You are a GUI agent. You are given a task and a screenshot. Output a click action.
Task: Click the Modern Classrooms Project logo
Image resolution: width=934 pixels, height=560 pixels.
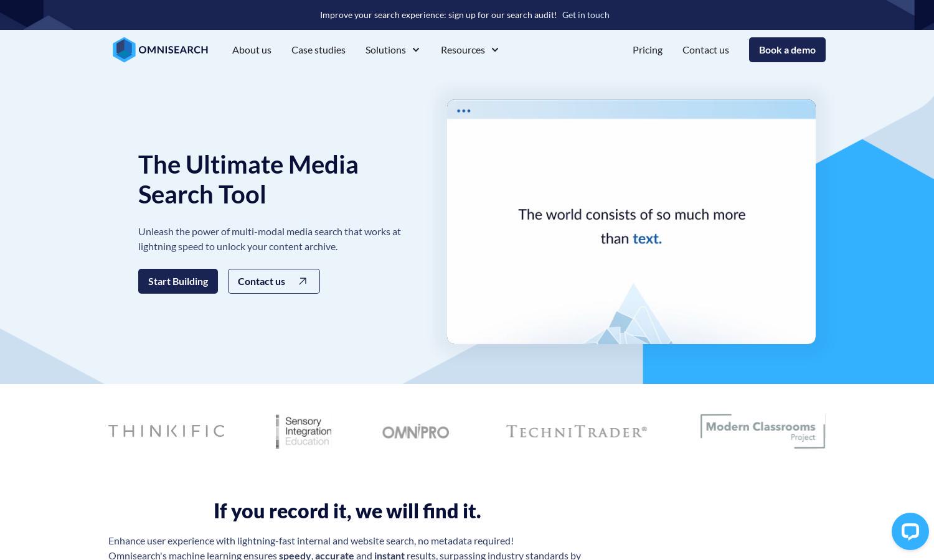pos(763,431)
